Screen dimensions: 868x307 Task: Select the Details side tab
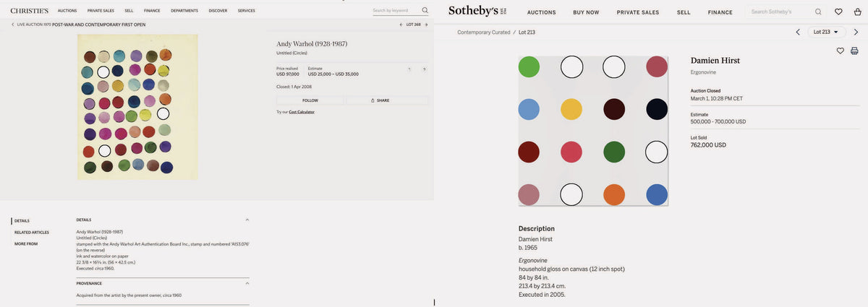(22, 220)
